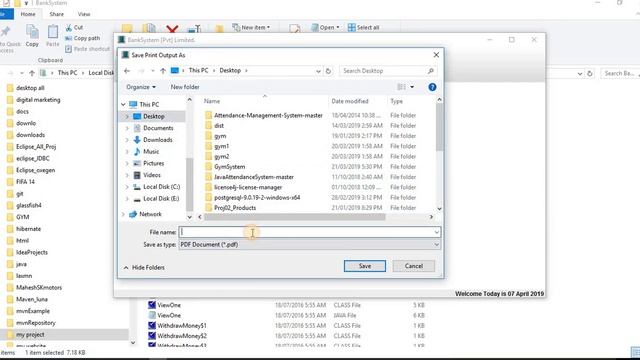Open the address bar path dropdown in dialog

(318, 71)
